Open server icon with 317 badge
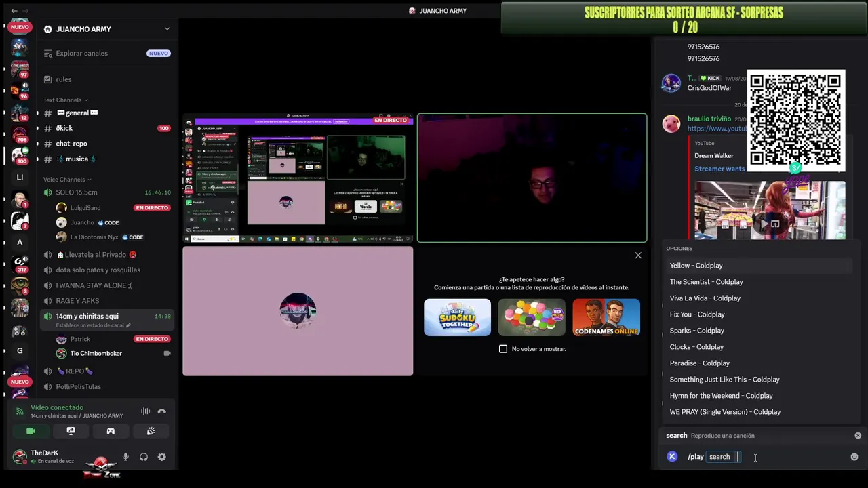This screenshot has height=488, width=868. [x=20, y=264]
